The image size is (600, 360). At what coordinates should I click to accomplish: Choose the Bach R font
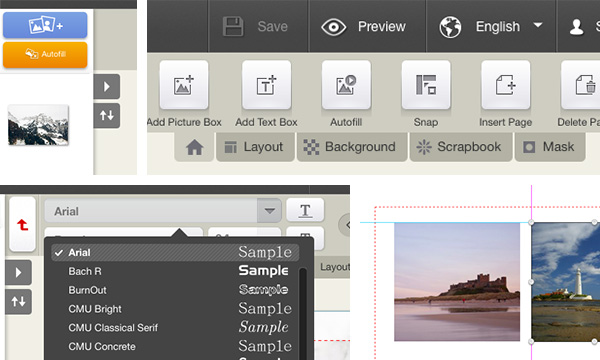[175, 271]
